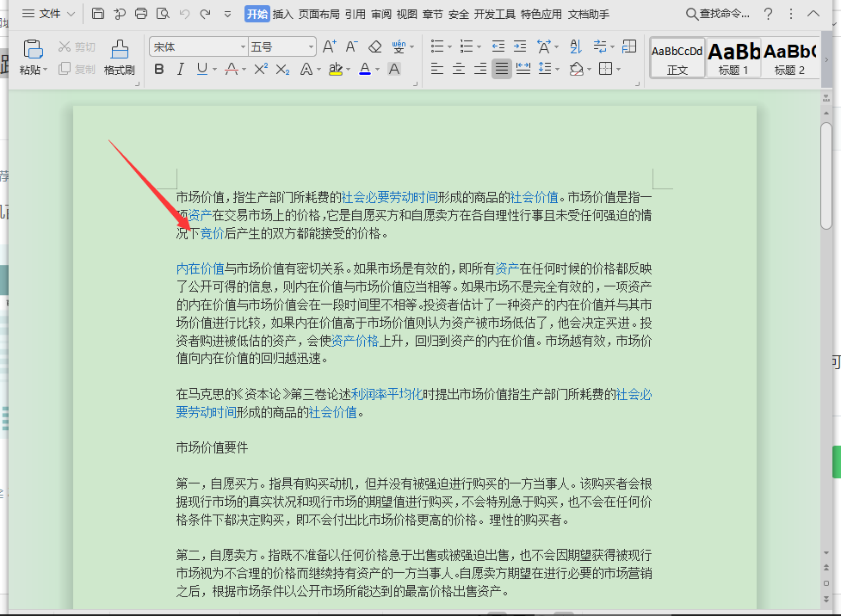The height and width of the screenshot is (616, 841).
Task: Clear formatting with the eraser icon
Action: coord(375,46)
